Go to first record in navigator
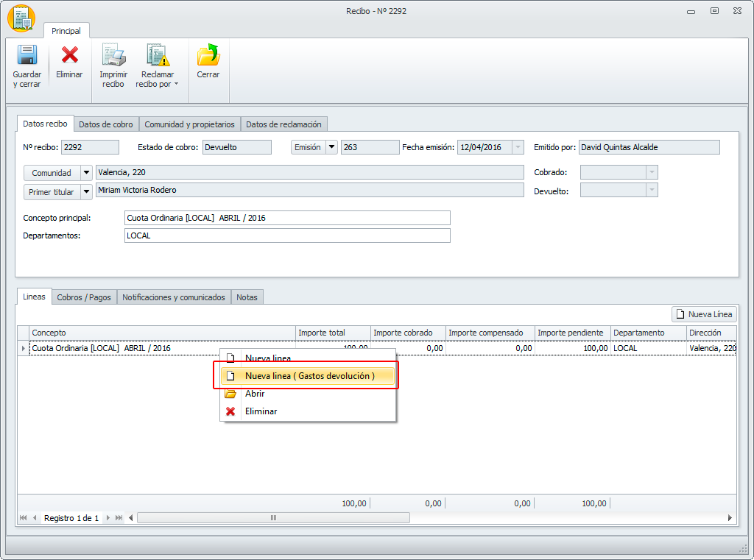The width and height of the screenshot is (754, 560). 23,518
